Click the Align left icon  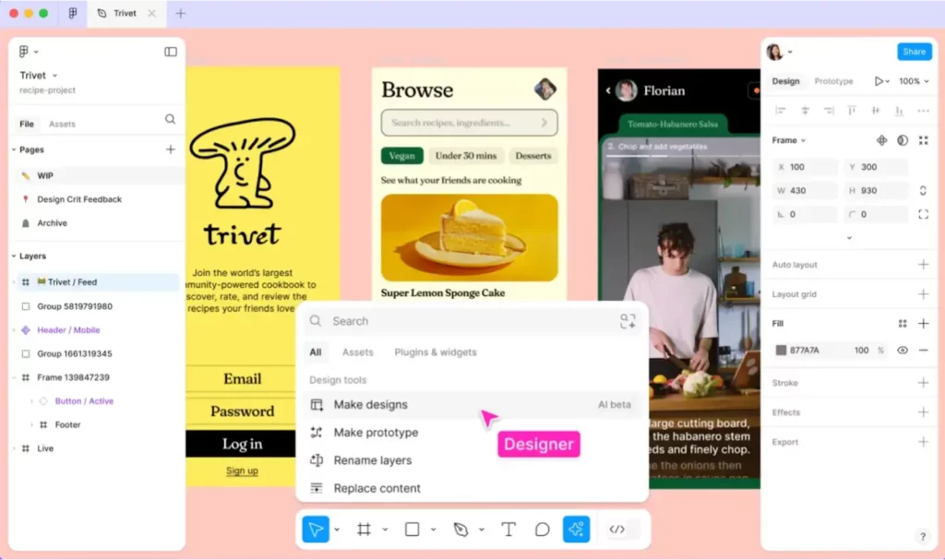(781, 111)
